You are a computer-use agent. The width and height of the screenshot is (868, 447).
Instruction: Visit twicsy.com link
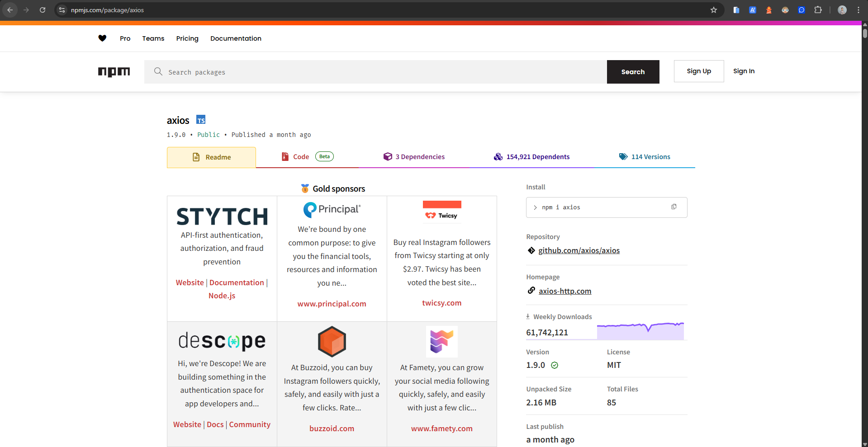point(442,303)
